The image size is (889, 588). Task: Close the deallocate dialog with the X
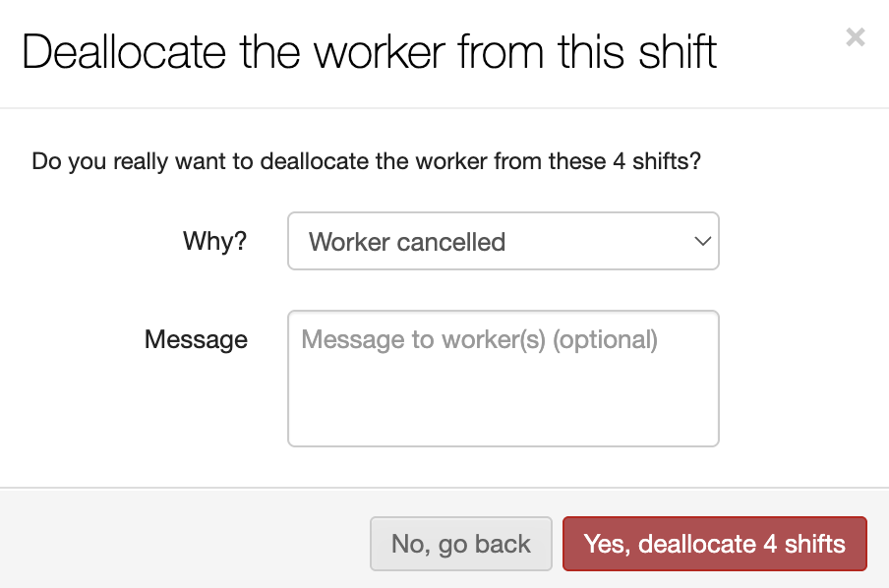[856, 37]
